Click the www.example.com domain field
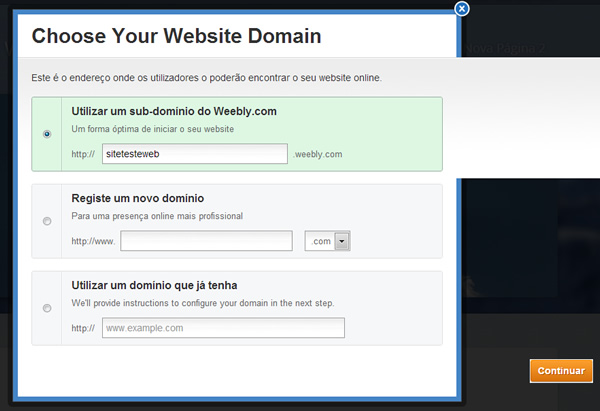 pyautogui.click(x=223, y=328)
